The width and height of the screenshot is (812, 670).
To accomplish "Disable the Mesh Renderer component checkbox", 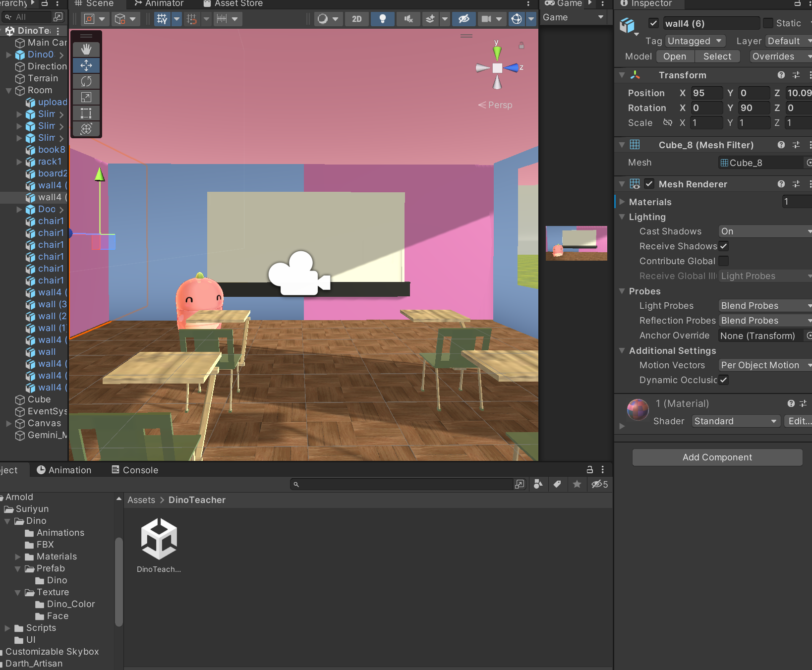I will [x=649, y=184].
